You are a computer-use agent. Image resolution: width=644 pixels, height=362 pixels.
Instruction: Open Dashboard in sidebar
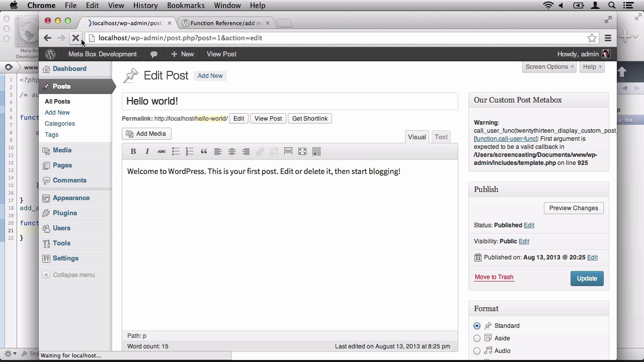pyautogui.click(x=69, y=69)
